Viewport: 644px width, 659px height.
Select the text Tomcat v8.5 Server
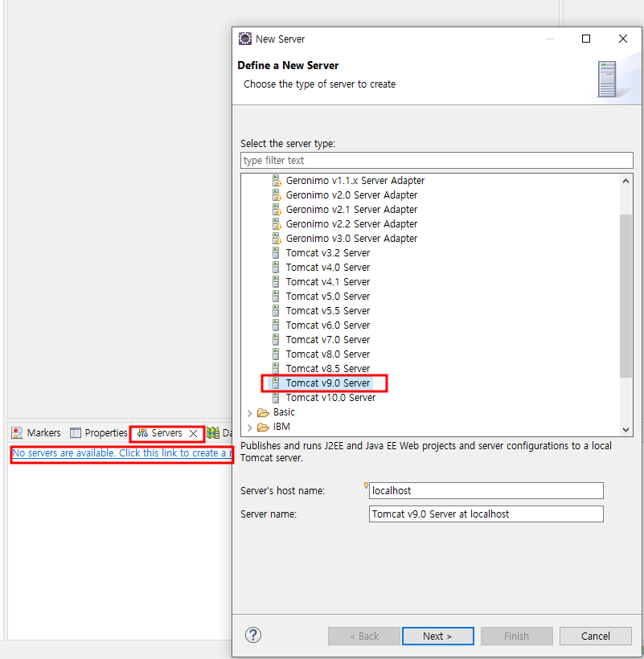click(x=328, y=369)
